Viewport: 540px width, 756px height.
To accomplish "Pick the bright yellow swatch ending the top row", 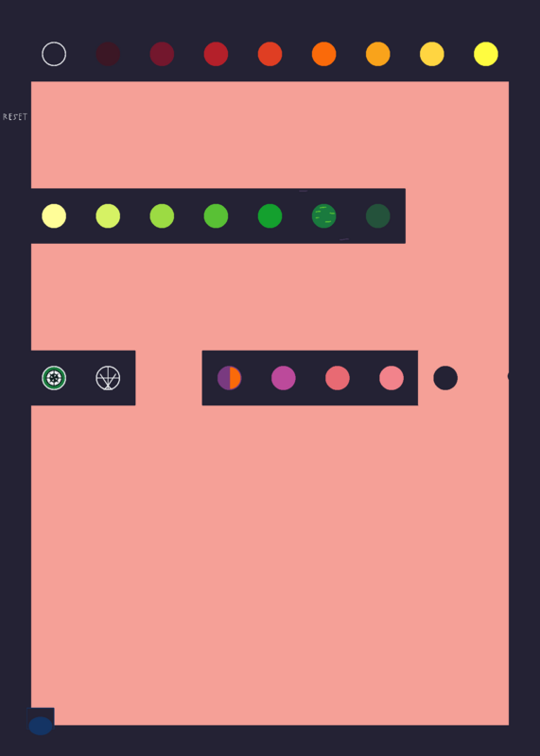I will (486, 54).
